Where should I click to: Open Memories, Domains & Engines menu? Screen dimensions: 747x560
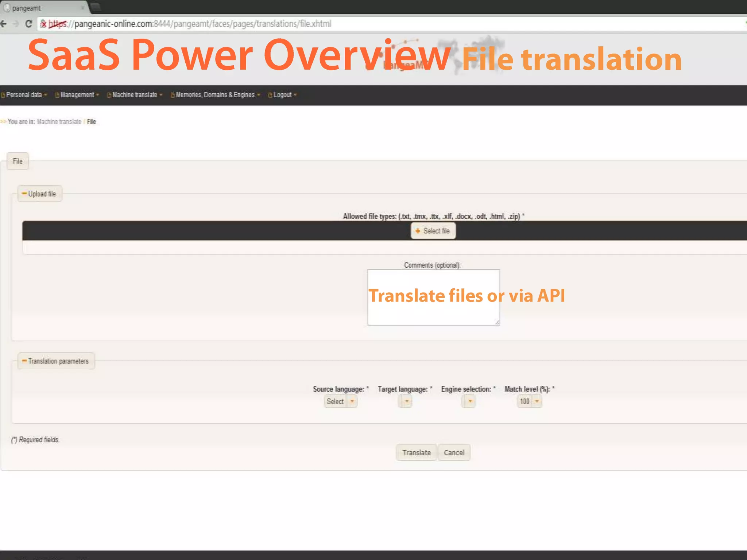pyautogui.click(x=215, y=95)
